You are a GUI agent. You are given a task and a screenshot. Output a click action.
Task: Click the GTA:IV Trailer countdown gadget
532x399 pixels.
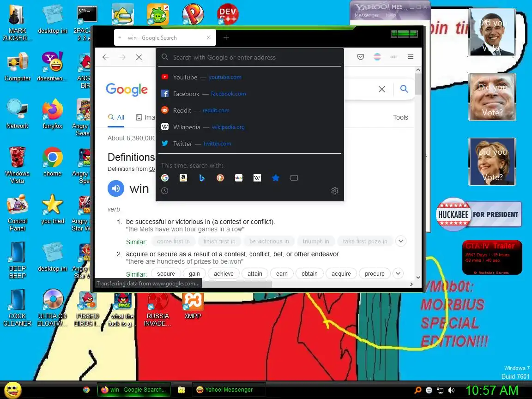492,258
